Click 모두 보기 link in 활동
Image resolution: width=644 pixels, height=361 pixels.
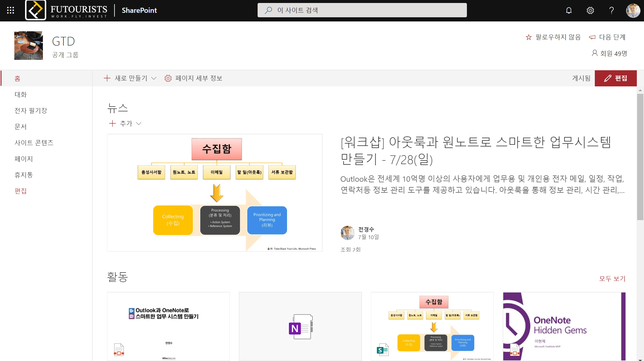612,278
